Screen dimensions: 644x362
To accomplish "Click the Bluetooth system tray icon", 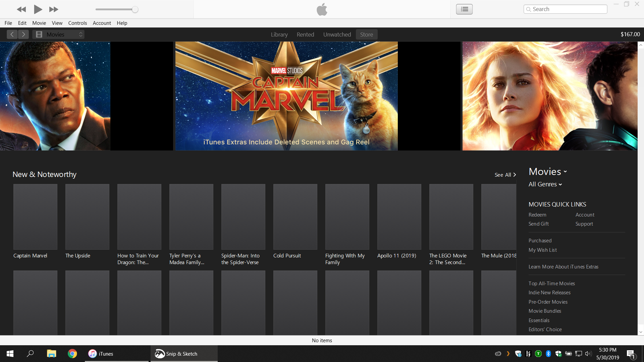I will pyautogui.click(x=548, y=354).
